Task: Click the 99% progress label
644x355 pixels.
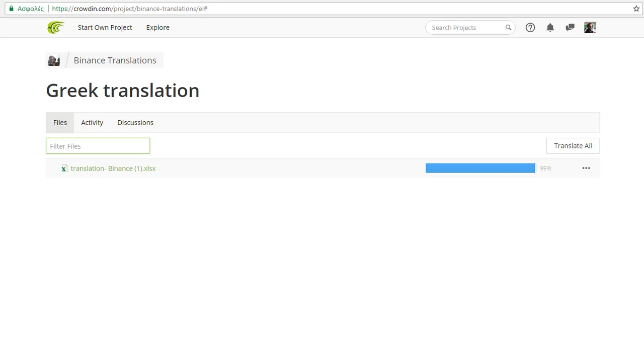Action: (x=545, y=168)
